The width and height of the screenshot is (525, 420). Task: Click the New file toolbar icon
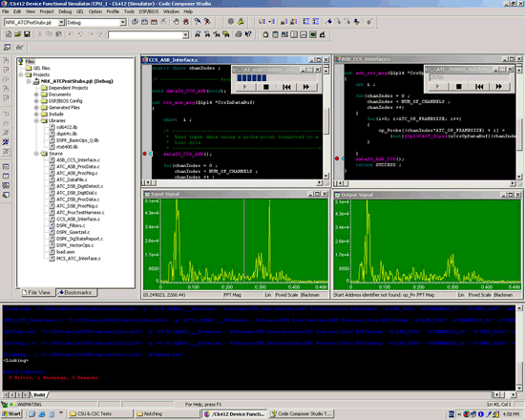[x=8, y=34]
